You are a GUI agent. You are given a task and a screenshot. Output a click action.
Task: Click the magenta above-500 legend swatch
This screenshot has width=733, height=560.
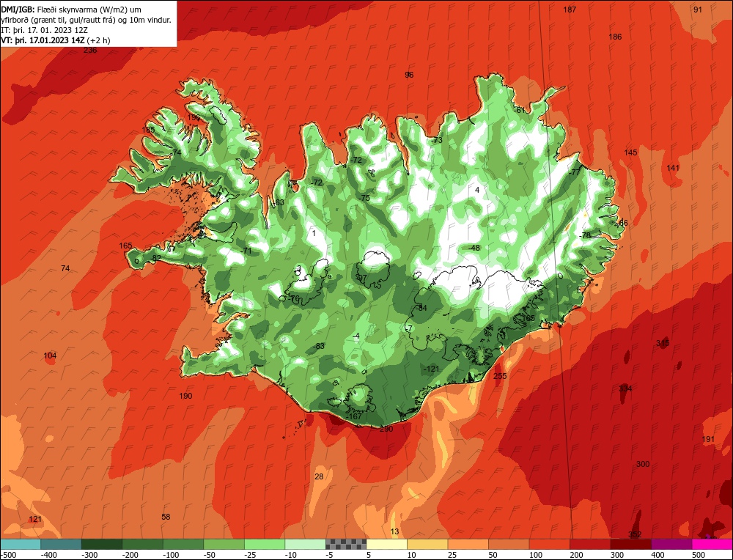click(712, 544)
